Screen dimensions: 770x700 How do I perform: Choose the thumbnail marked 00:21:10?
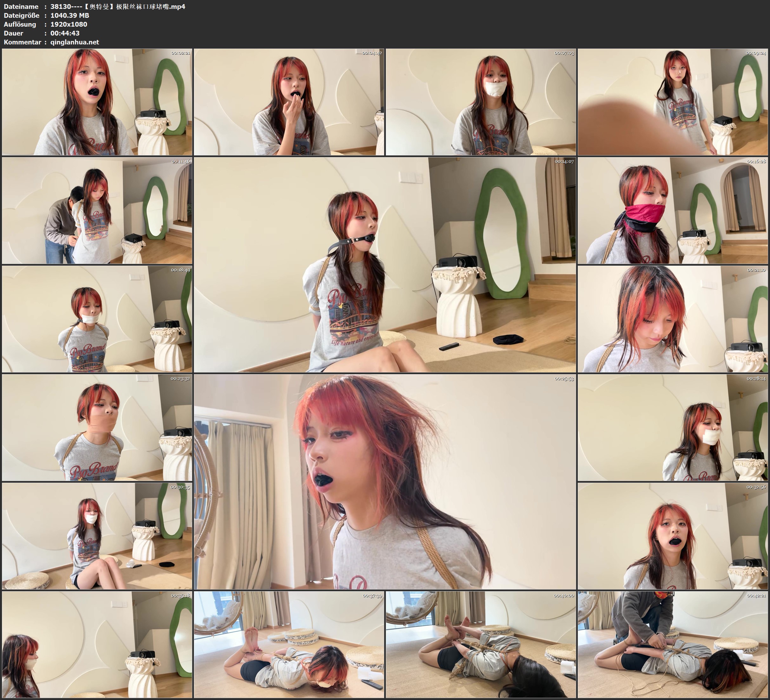[x=673, y=319]
